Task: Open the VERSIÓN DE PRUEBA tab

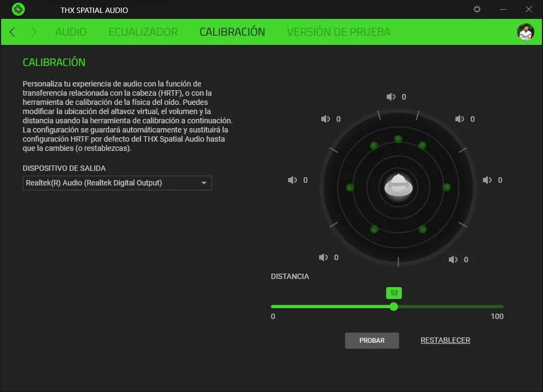Action: tap(339, 32)
